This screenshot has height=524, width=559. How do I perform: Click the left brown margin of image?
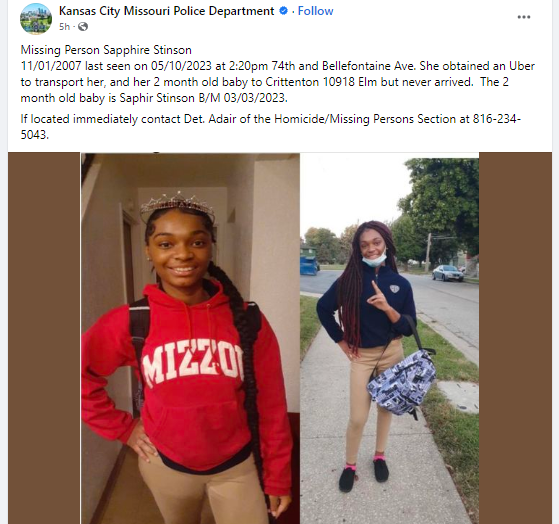pyautogui.click(x=44, y=338)
